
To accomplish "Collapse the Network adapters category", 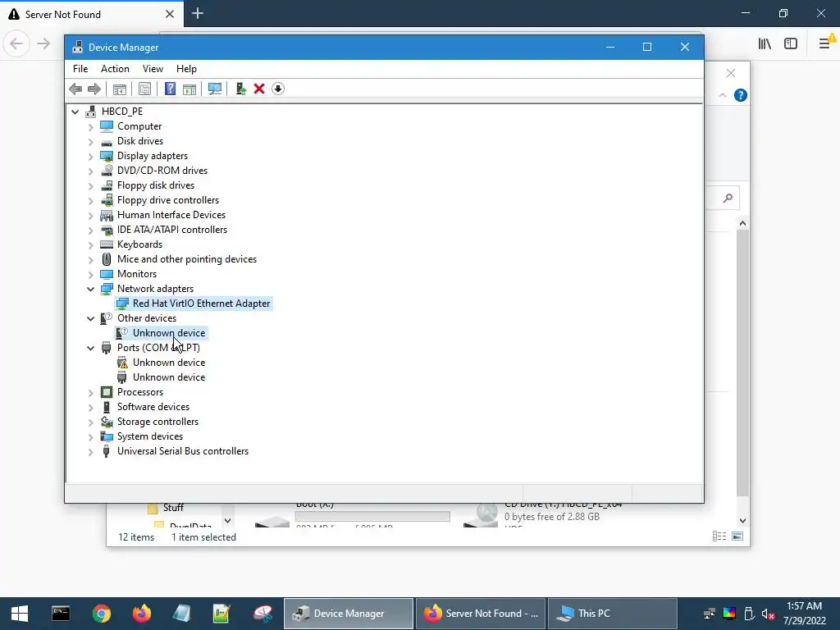I will [90, 289].
